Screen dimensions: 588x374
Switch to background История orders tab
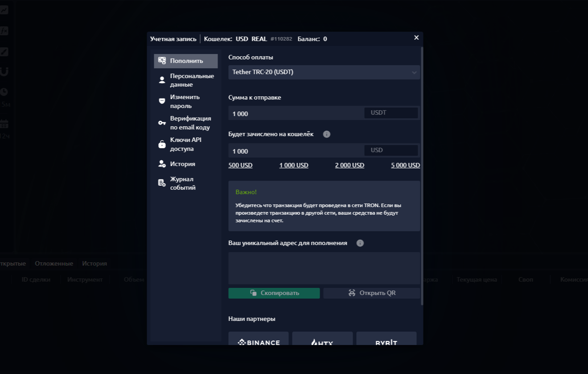[x=95, y=263]
